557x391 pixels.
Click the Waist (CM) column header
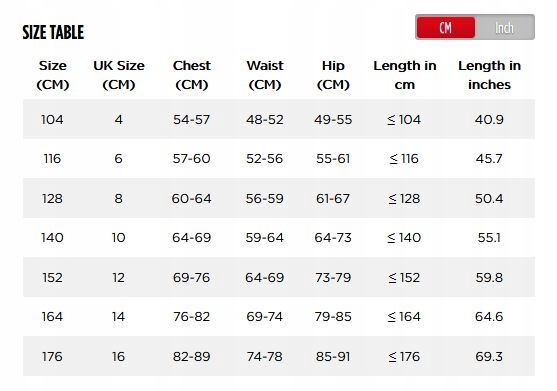[265, 75]
